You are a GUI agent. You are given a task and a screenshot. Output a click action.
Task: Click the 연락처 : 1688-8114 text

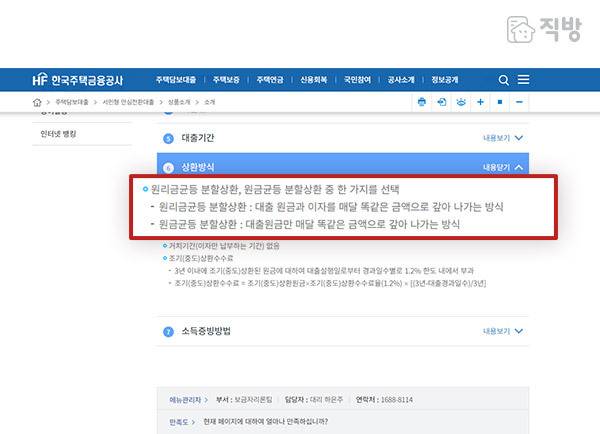click(384, 400)
